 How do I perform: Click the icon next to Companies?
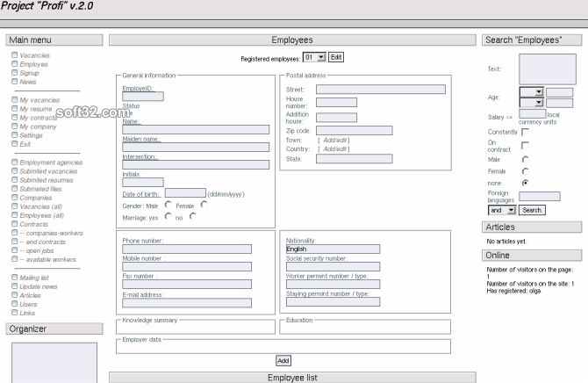pyautogui.click(x=15, y=198)
